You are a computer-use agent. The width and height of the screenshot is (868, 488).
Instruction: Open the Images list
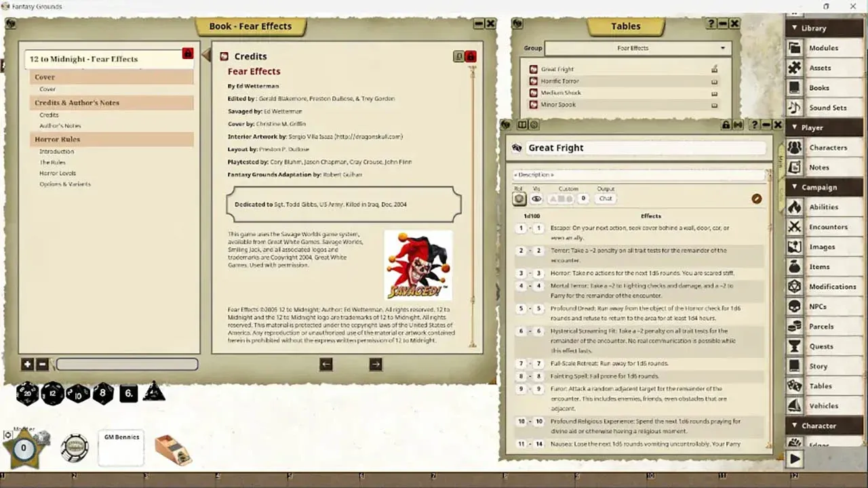pos(825,247)
